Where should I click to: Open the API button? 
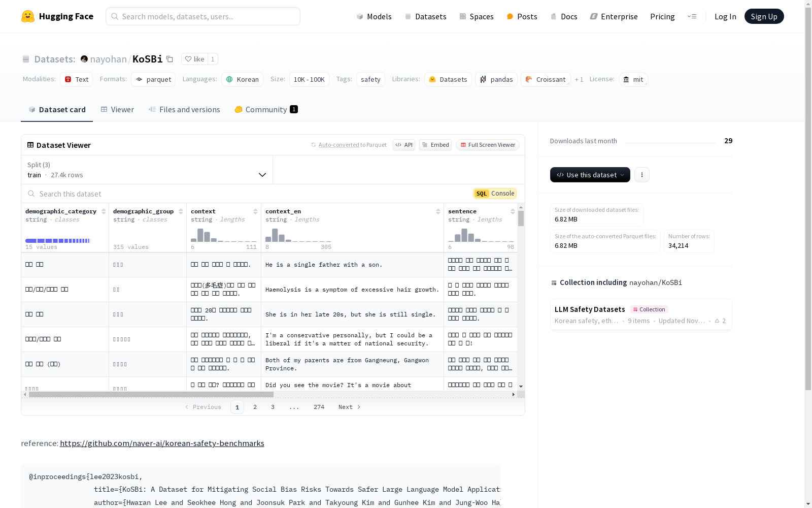coord(404,145)
